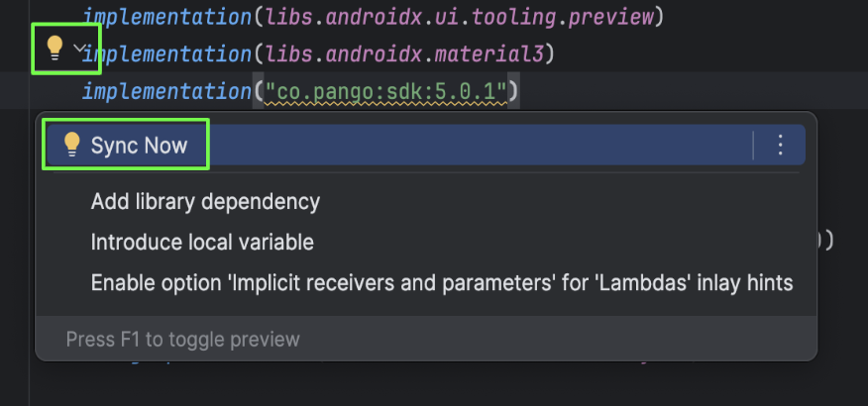
Task: Click the closing parenthesis after the co.pango string
Action: 514,92
